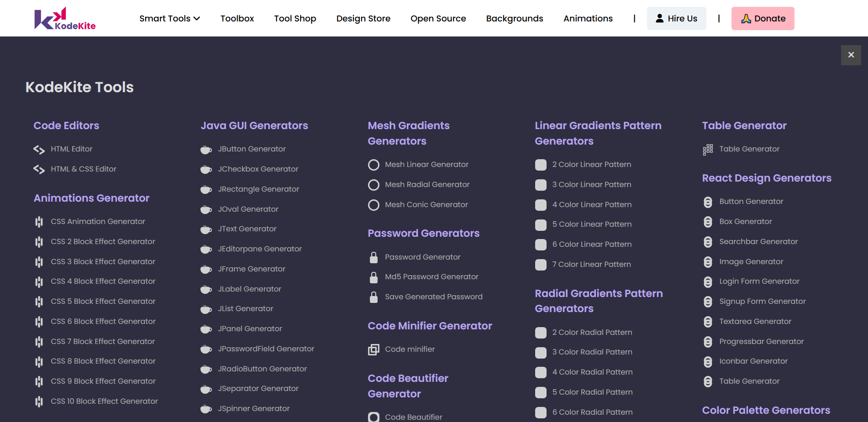
Task: Open the 4 Color Radial Pattern link
Action: pos(592,372)
